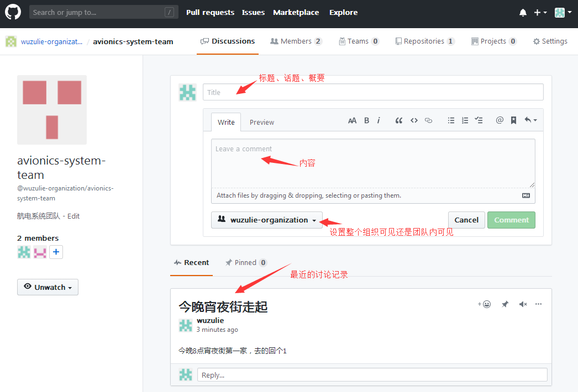Open Explore in top nav
The width and height of the screenshot is (578, 392).
(344, 13)
